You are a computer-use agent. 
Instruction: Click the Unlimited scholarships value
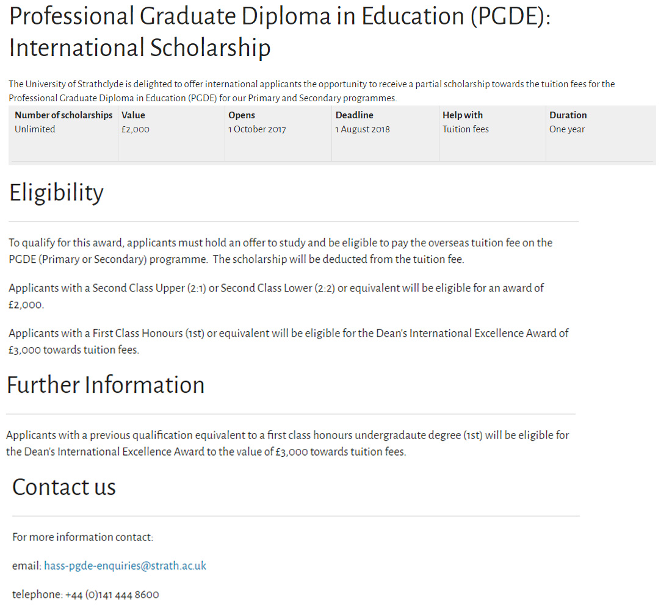35,129
